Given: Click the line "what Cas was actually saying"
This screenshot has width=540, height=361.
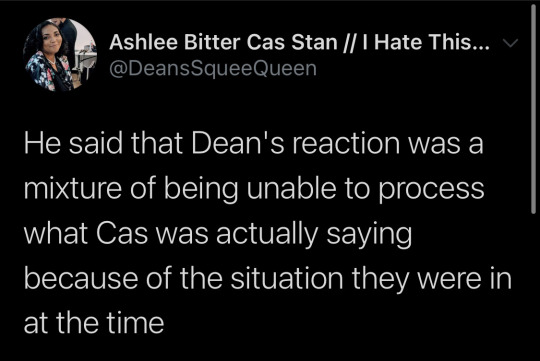Looking at the screenshot, I should [218, 234].
